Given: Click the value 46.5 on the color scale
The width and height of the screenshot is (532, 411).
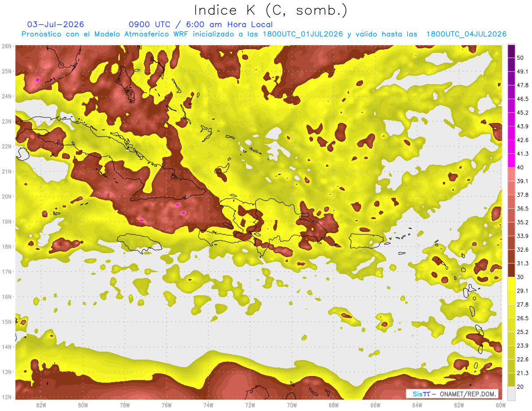Looking at the screenshot, I should point(523,99).
